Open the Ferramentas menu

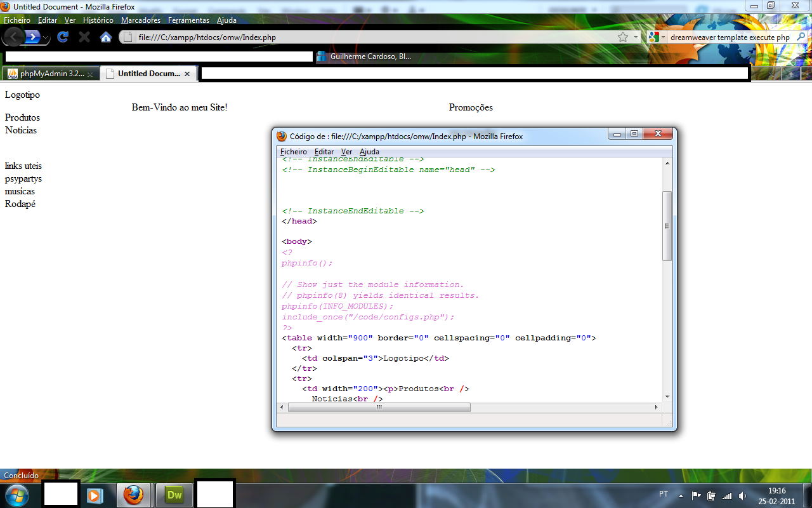pos(188,20)
